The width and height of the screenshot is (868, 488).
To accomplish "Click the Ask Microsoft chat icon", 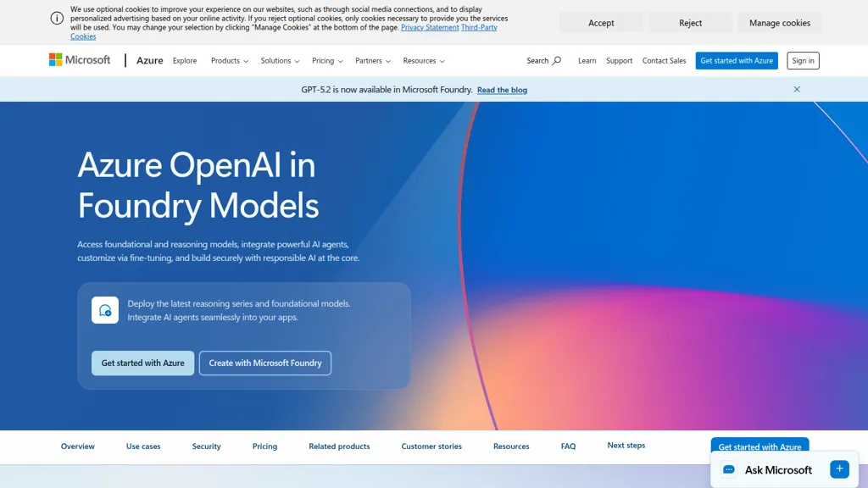I will click(x=728, y=469).
